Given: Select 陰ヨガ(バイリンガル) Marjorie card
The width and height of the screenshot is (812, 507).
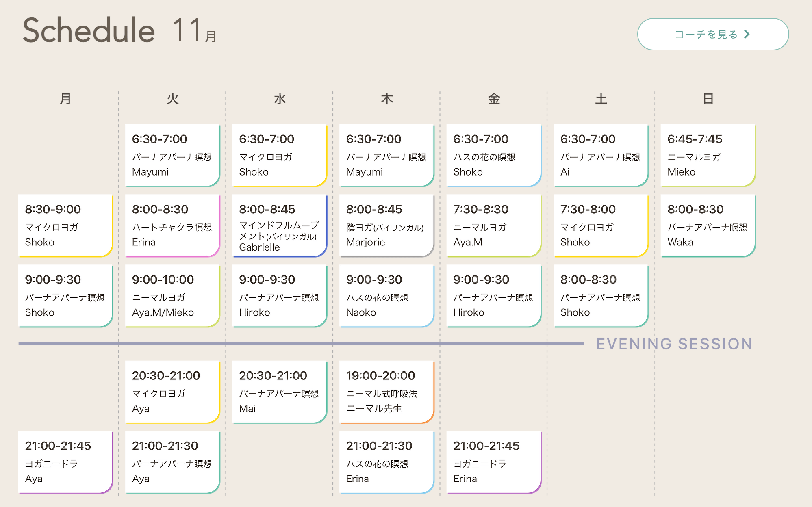Looking at the screenshot, I should coord(387,226).
